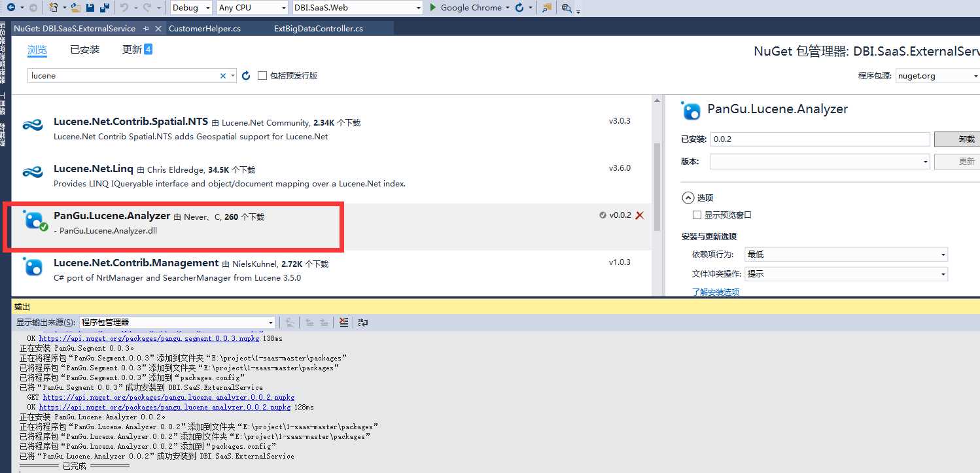Open a file via the folder icon

pos(75,7)
